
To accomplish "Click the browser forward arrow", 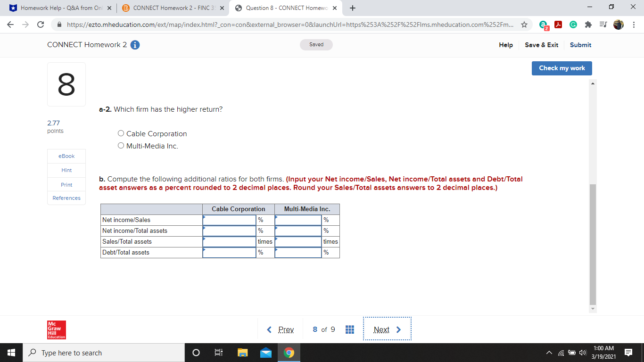I will 26,25.
